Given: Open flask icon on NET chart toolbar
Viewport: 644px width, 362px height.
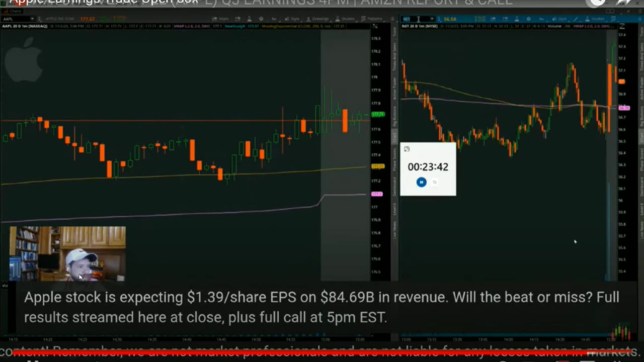Looking at the screenshot, I should [x=517, y=19].
